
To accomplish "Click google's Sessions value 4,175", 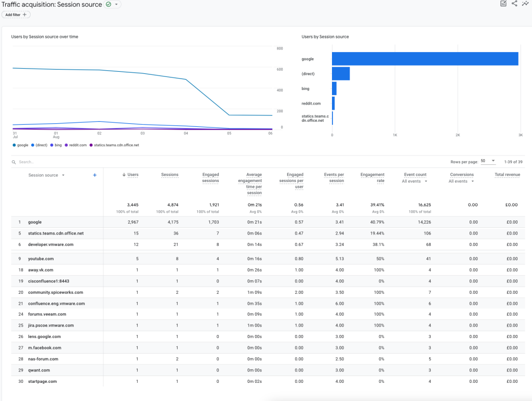I will (173, 222).
